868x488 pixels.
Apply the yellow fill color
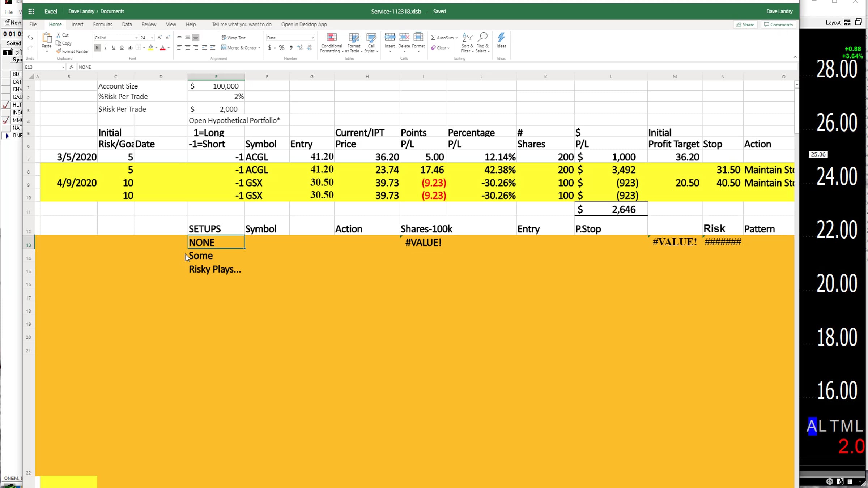click(x=151, y=48)
